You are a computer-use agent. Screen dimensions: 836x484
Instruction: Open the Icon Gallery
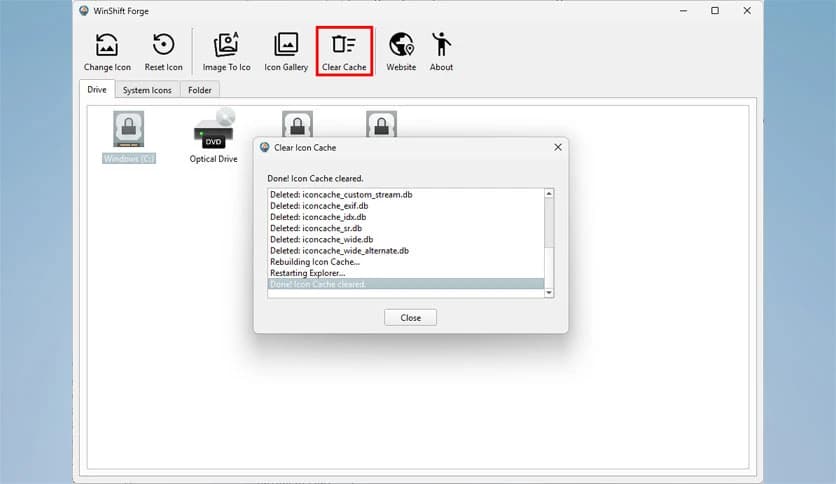[x=286, y=52]
